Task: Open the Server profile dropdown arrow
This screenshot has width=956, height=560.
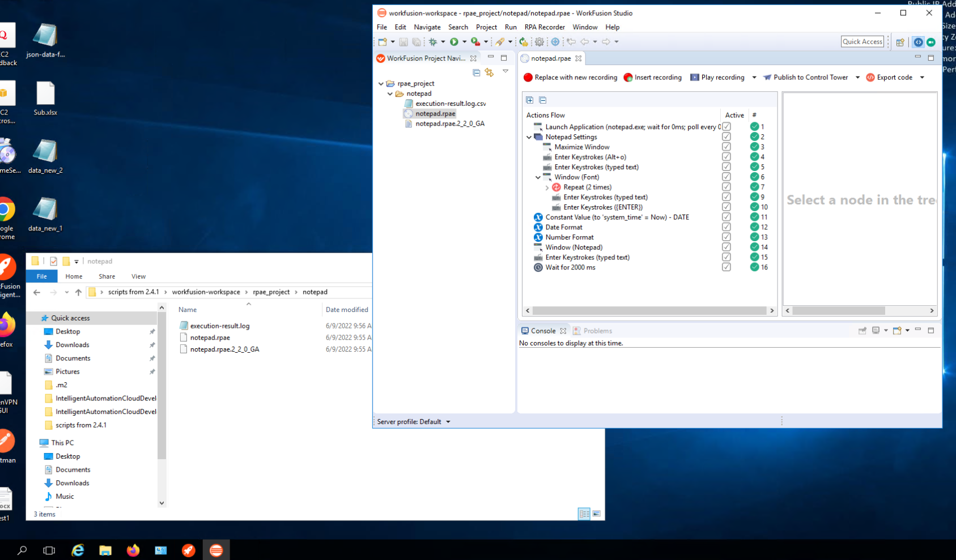Action: (x=448, y=422)
